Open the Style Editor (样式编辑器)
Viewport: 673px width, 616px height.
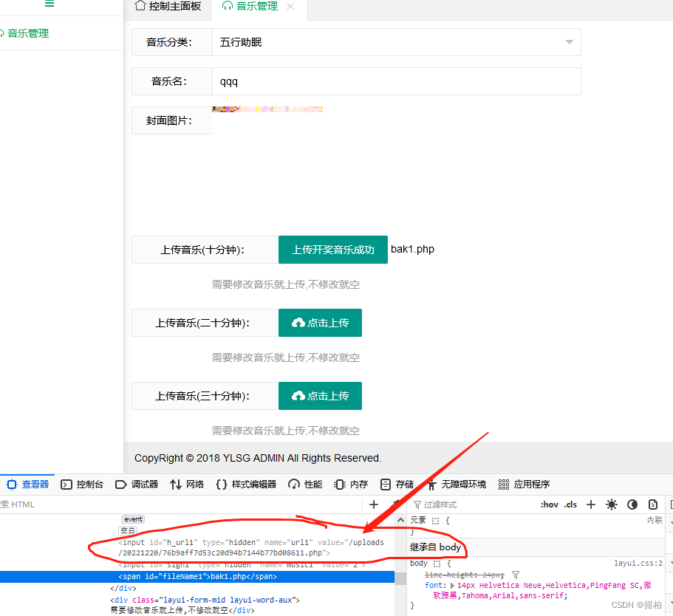tap(245, 484)
